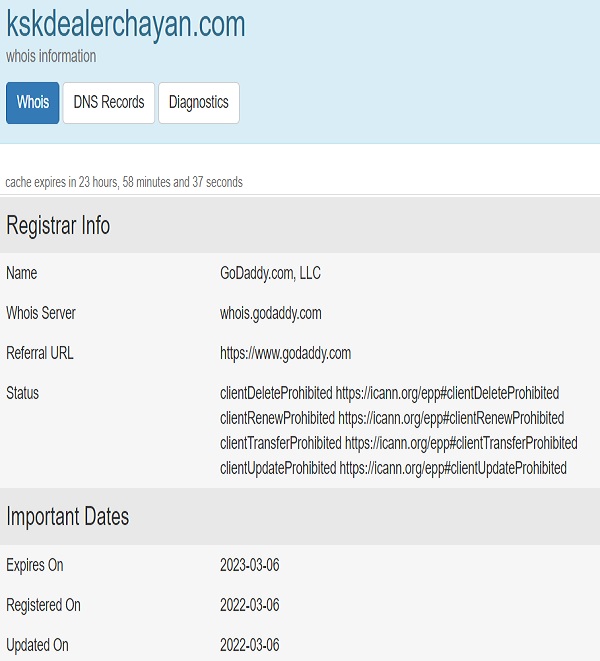The image size is (600, 661).
Task: Click the kskdealerchayan.com domain heading
Action: pyautogui.click(x=126, y=24)
